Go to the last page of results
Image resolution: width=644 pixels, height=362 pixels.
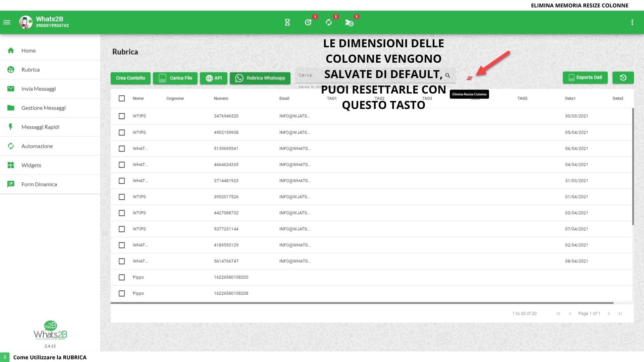(620, 313)
